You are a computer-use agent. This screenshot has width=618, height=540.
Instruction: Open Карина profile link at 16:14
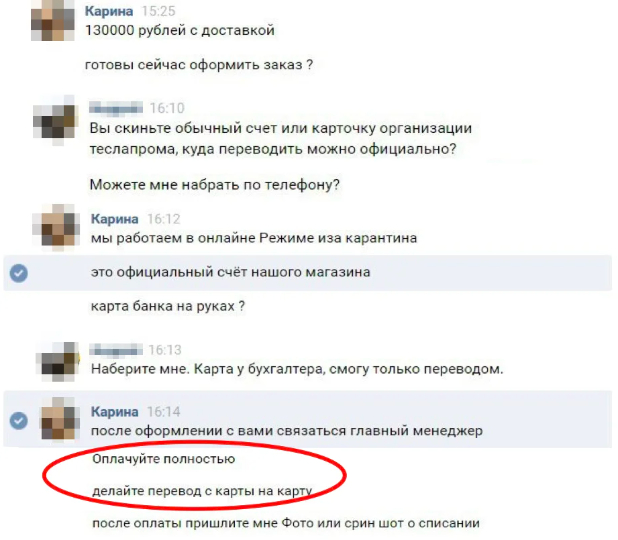coord(115,412)
